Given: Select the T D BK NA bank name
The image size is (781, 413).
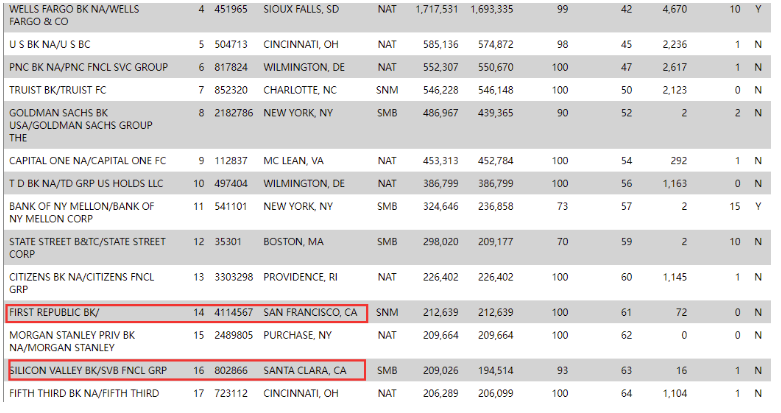Looking at the screenshot, I should click(x=86, y=184).
